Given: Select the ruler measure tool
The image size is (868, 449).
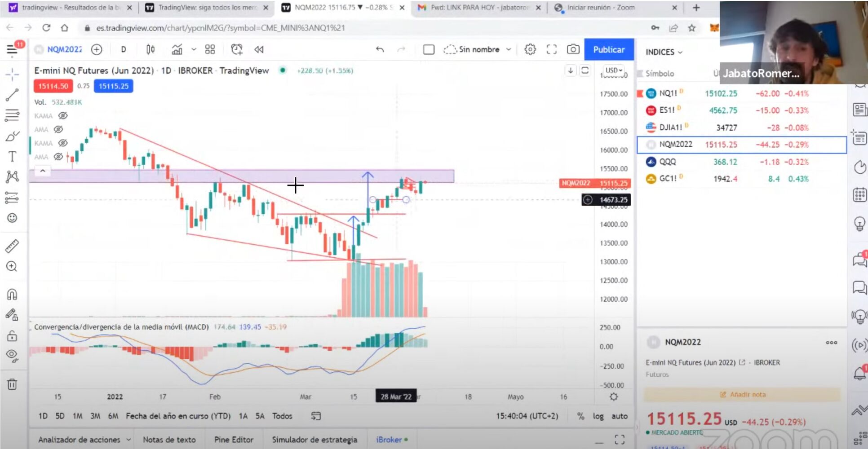Looking at the screenshot, I should click(x=12, y=246).
